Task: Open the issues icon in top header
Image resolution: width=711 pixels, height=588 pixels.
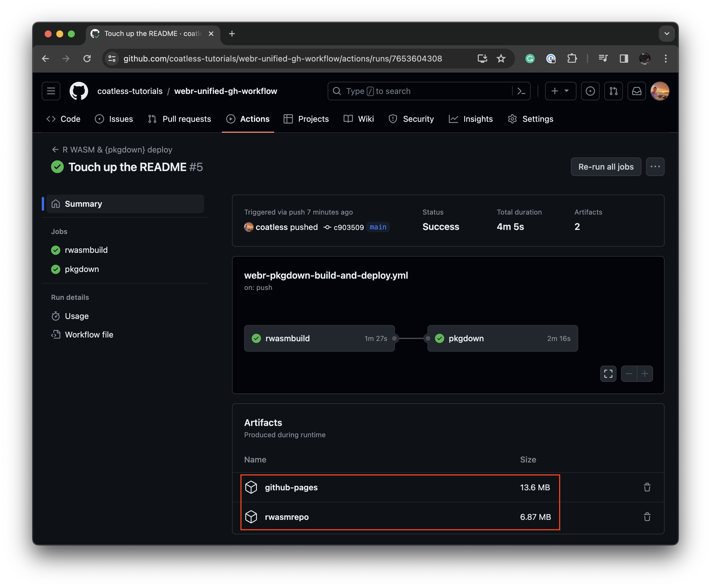Action: [x=590, y=91]
